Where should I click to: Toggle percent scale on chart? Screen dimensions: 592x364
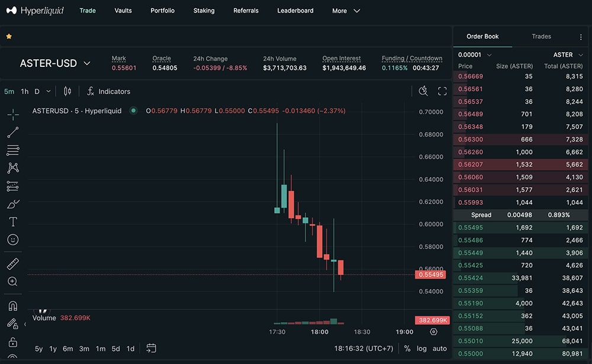pyautogui.click(x=407, y=349)
